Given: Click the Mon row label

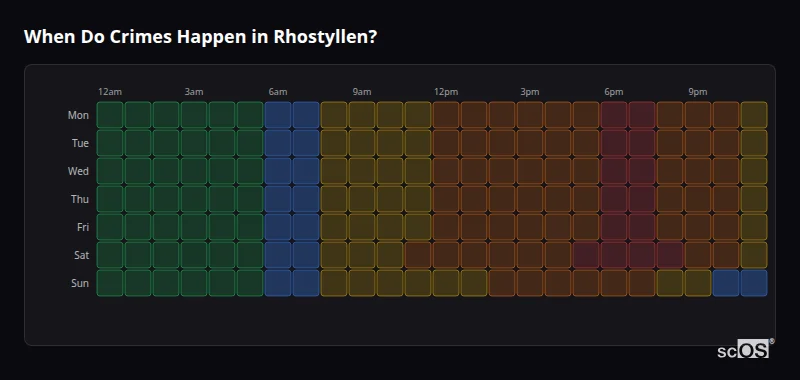Looking at the screenshot, I should pyautogui.click(x=78, y=115).
